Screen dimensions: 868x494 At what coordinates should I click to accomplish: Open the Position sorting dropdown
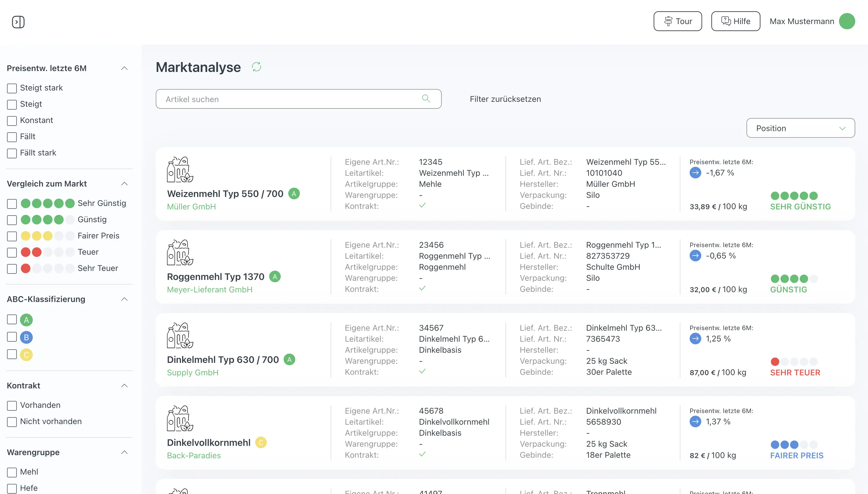tap(800, 128)
